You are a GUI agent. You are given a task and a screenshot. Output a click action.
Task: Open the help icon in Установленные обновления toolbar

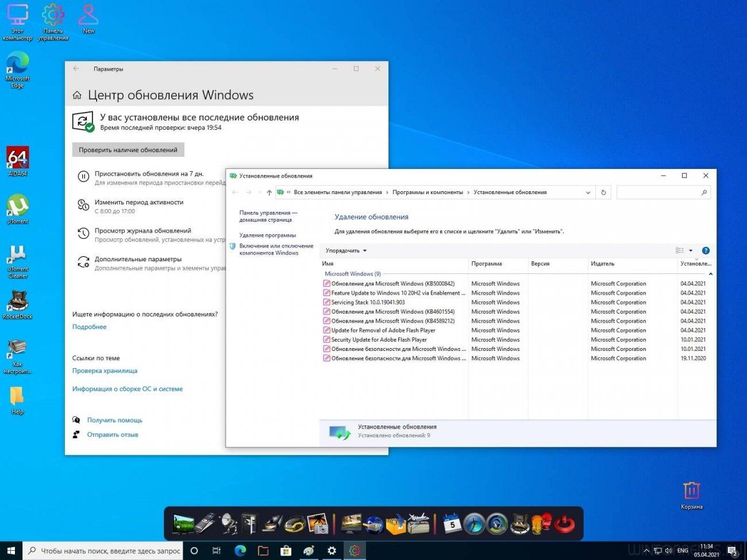pos(706,250)
